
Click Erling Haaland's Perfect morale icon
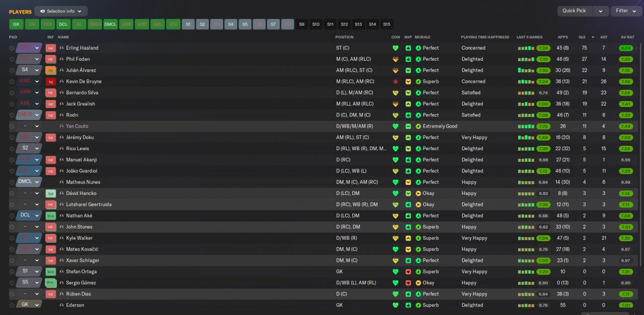pyautogui.click(x=418, y=48)
